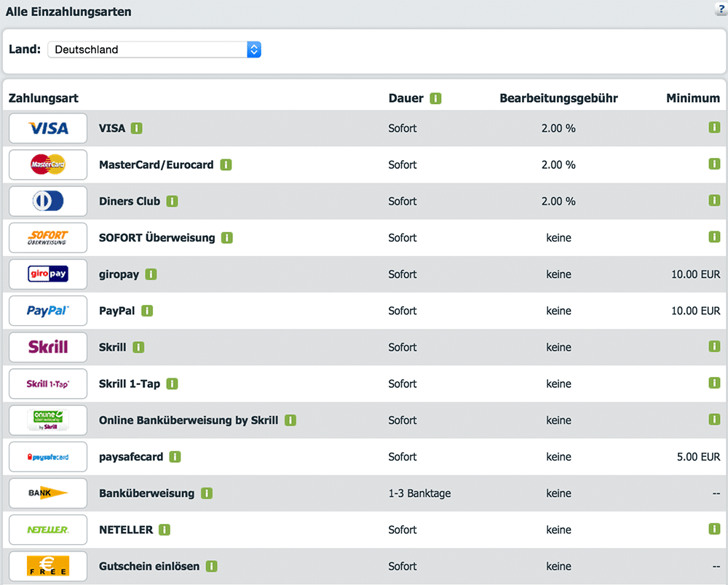Choose the paysafecard logo button
This screenshot has height=585, width=728.
48,457
